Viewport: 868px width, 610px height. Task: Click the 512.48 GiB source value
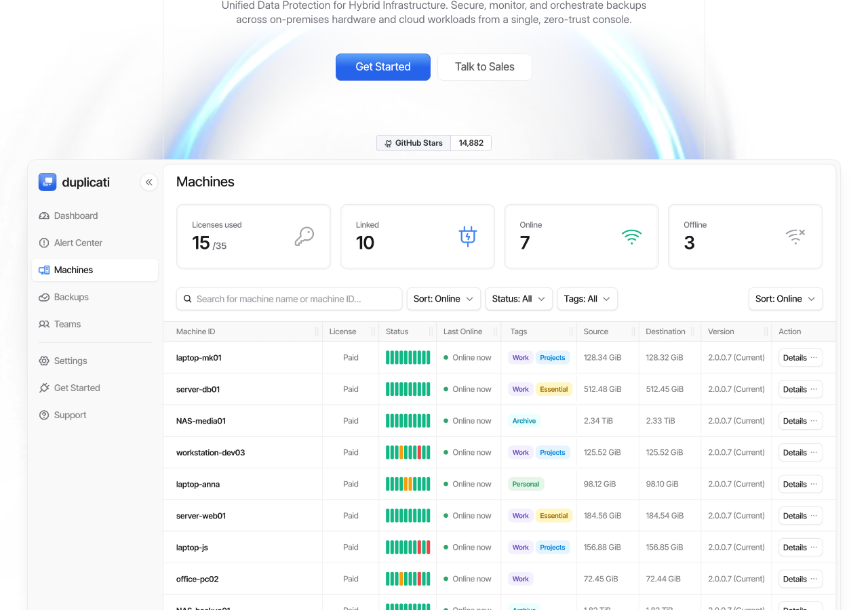tap(603, 390)
